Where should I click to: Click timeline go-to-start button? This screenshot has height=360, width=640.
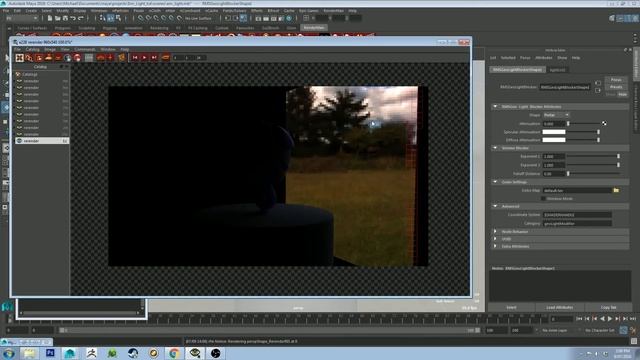pos(579,319)
